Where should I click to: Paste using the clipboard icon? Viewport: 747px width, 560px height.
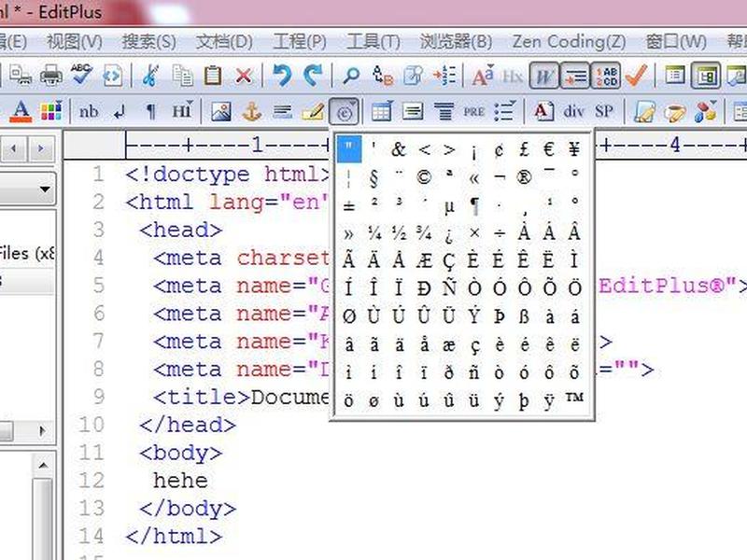click(213, 76)
